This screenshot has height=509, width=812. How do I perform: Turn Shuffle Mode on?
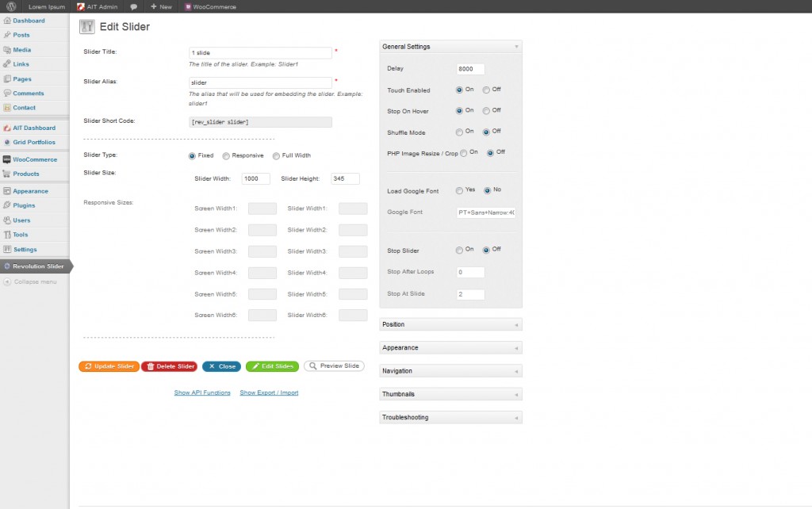(459, 132)
